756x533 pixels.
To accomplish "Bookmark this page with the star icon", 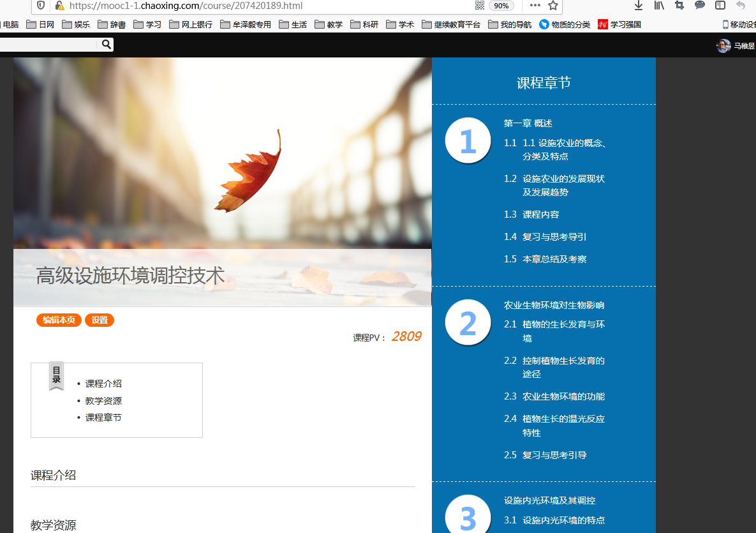I will pyautogui.click(x=553, y=6).
